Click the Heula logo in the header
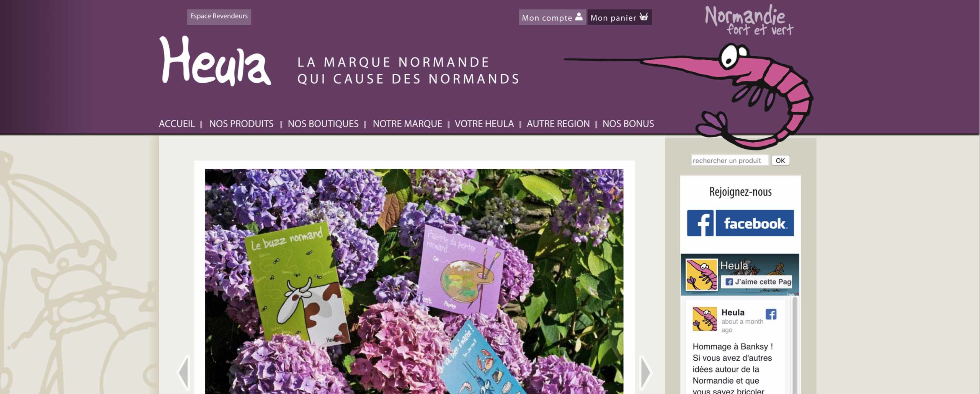980x394 pixels. [x=215, y=61]
